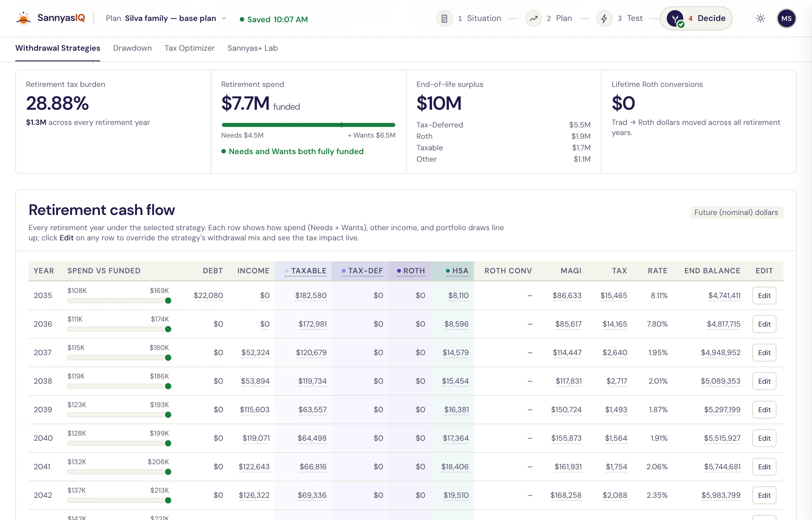Click the Needs/Wants funded progress bar
Image resolution: width=812 pixels, height=520 pixels.
[x=308, y=125]
